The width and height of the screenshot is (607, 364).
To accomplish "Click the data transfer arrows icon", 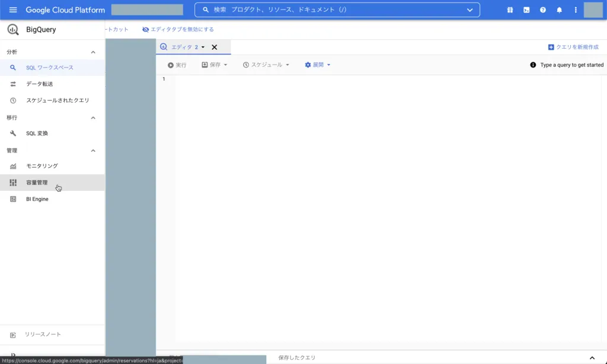I will click(x=13, y=84).
